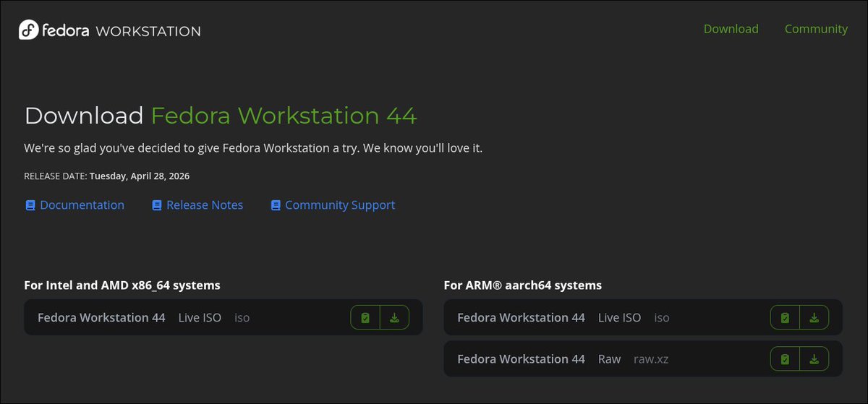
Task: Select 'Fedora Workstation 44' in aarch64 Live ISO row
Action: pyautogui.click(x=521, y=317)
